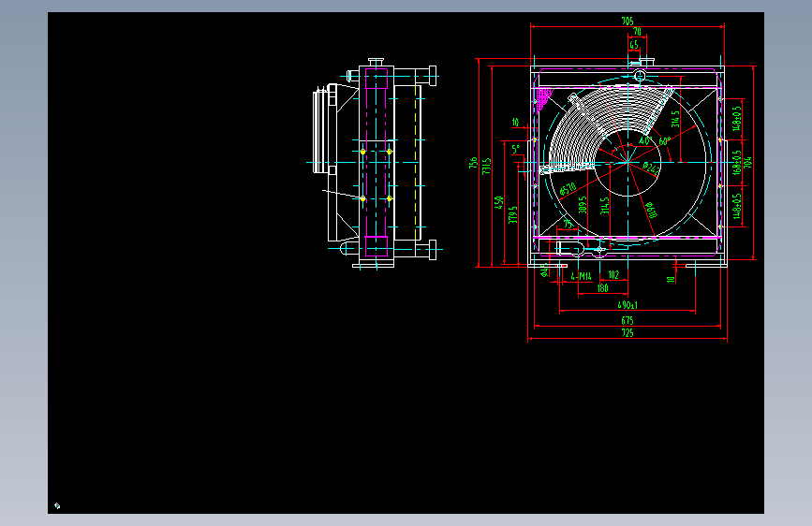812x526 pixels.
Task: Click the 675 width dimension
Action: (x=627, y=321)
